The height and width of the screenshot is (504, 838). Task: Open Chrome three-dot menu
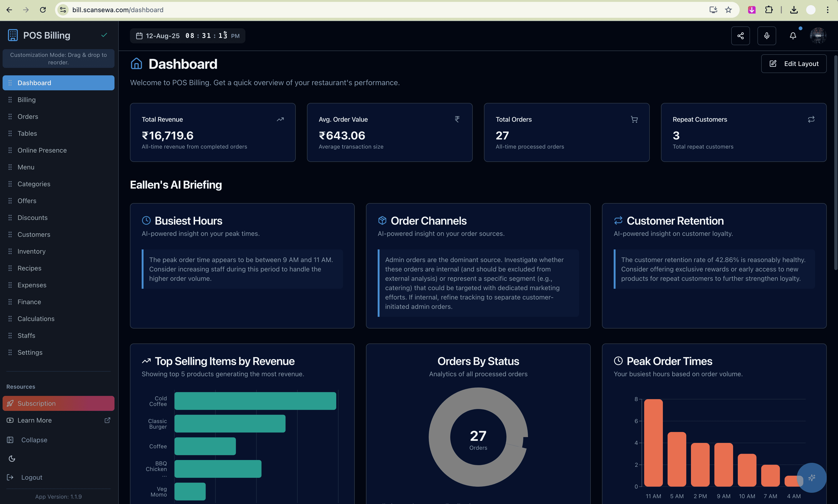click(x=827, y=10)
